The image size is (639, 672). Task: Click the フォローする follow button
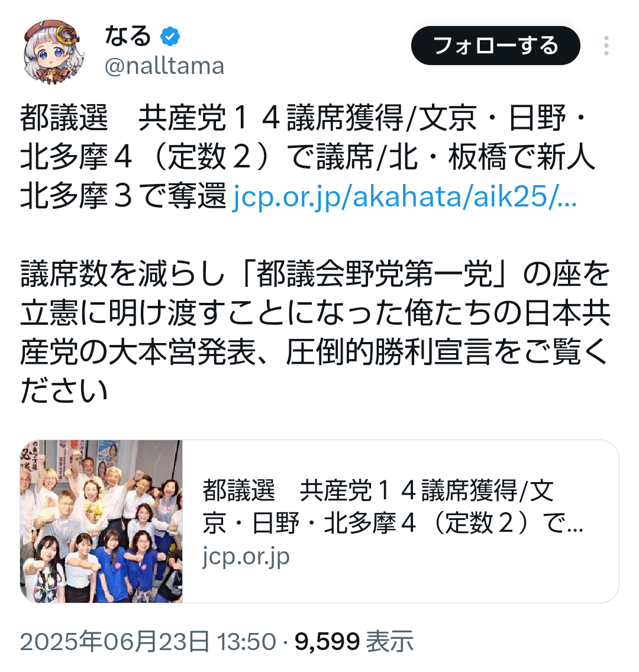[495, 46]
